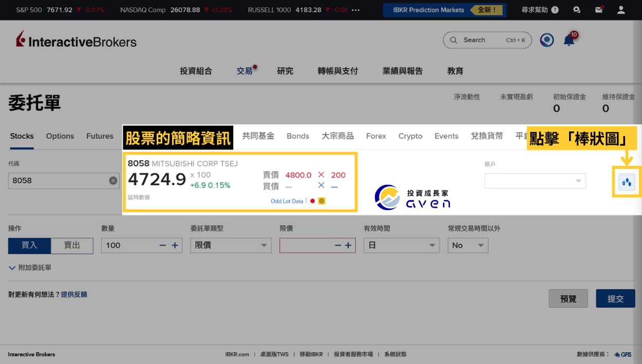The image size is (642, 364).
Task: Open the 有效時間 日 dropdown
Action: pos(401,245)
